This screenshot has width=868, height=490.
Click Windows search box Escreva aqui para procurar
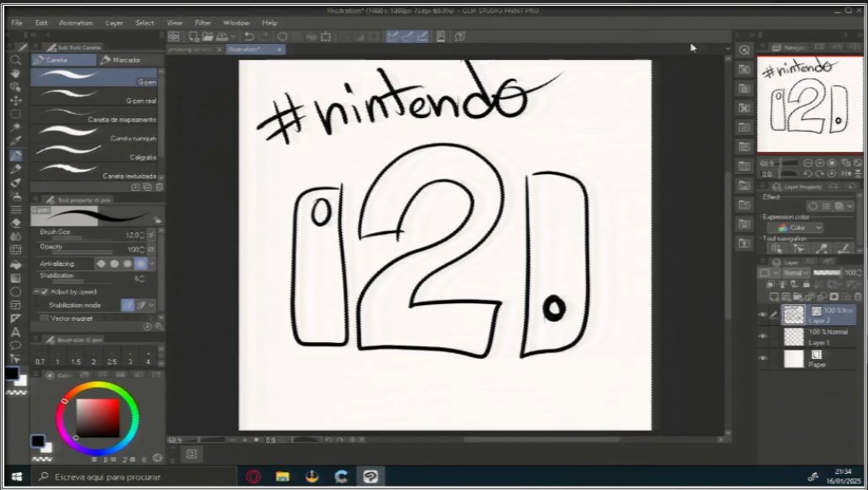coord(133,476)
